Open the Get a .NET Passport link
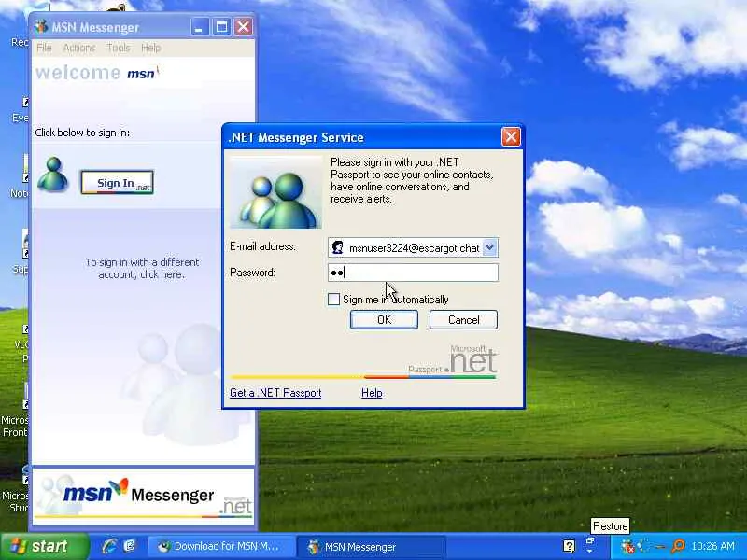Viewport: 747px width, 560px height. (275, 393)
